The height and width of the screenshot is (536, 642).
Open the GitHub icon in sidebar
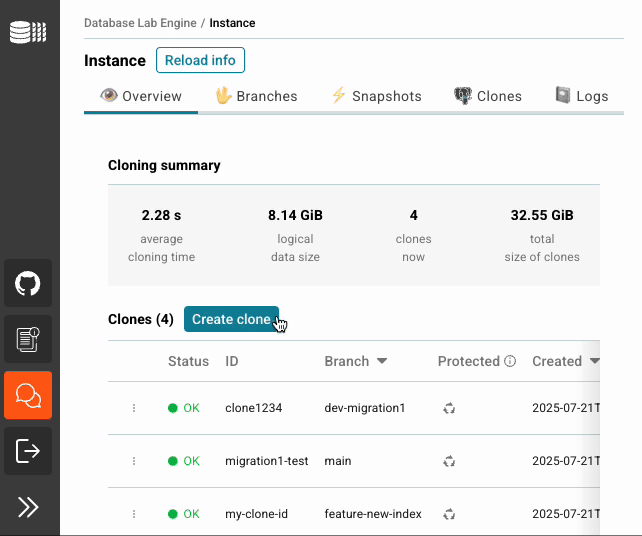pos(28,283)
